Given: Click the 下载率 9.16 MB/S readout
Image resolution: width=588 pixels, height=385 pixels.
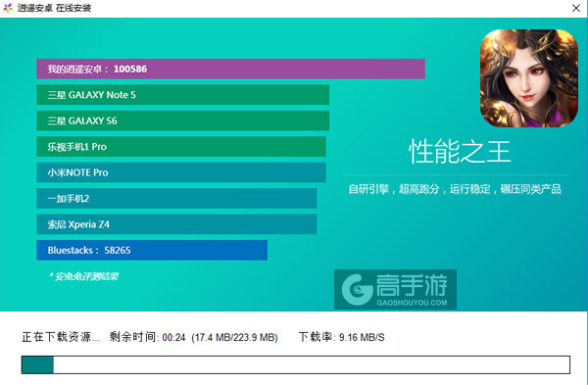Looking at the screenshot, I should click(342, 337).
